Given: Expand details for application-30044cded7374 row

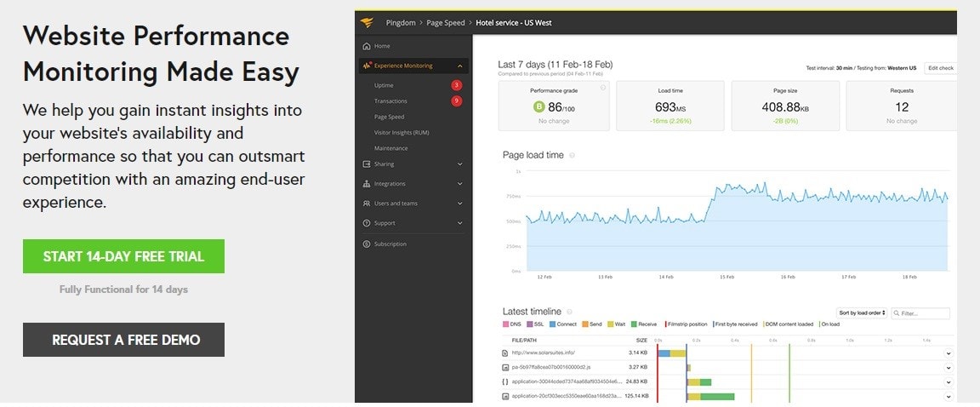Looking at the screenshot, I should click(x=949, y=382).
